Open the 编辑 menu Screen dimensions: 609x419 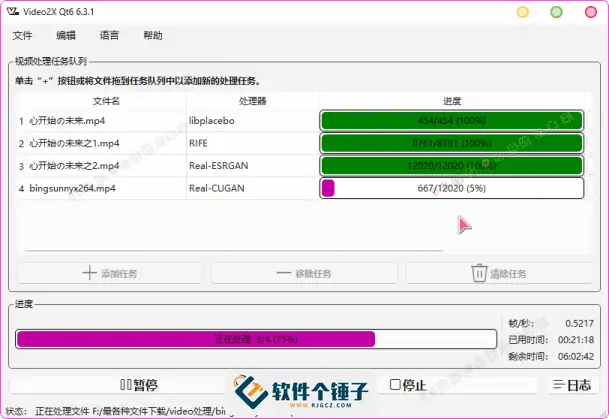(x=66, y=35)
